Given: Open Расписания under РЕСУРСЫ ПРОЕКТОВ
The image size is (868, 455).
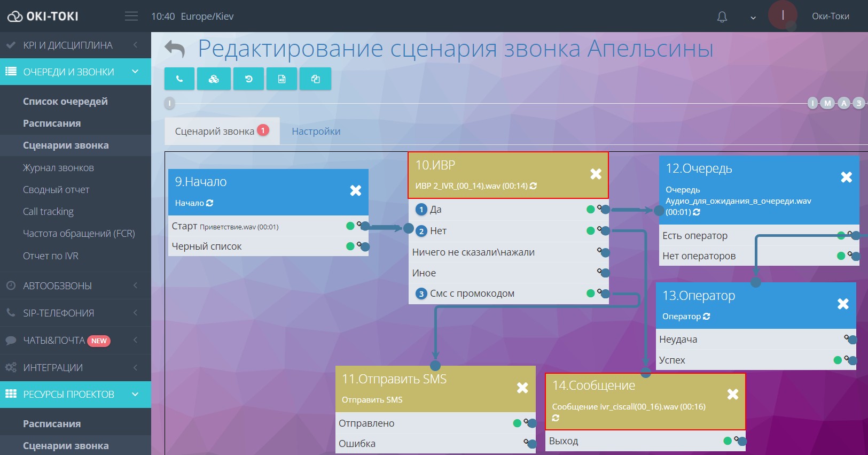Looking at the screenshot, I should point(52,423).
